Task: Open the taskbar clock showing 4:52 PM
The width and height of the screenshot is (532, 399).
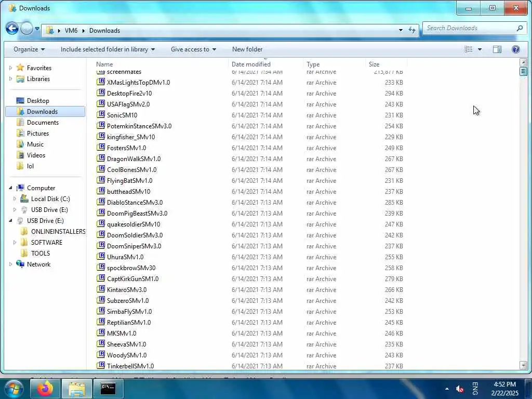Action: click(504, 389)
